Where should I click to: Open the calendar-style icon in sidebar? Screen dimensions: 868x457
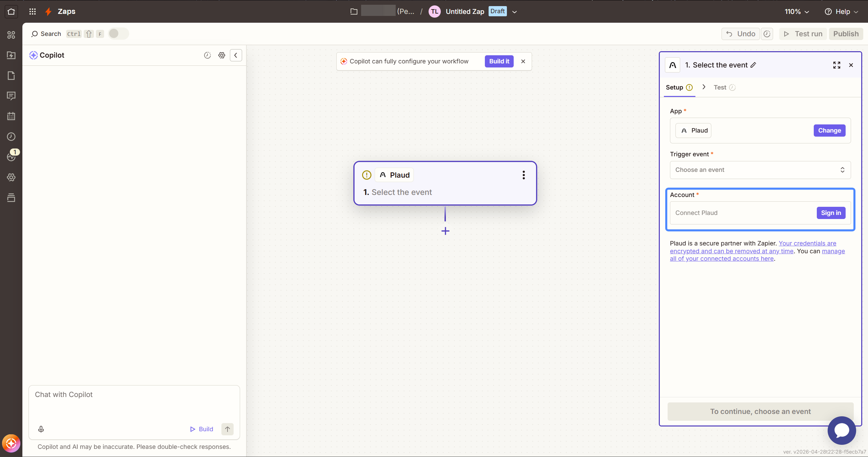[11, 116]
